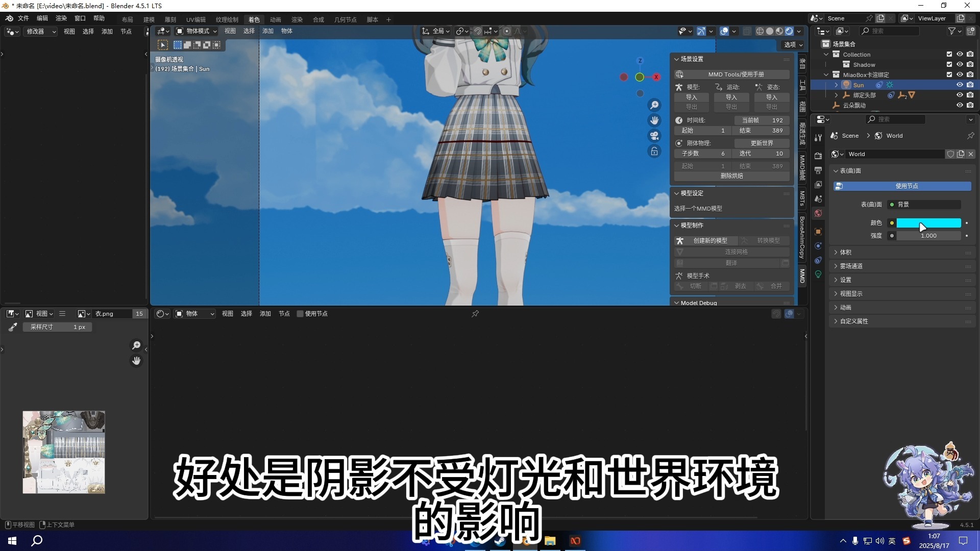Click the viewport zoom magnifier icon
980x551 pixels.
654,105
